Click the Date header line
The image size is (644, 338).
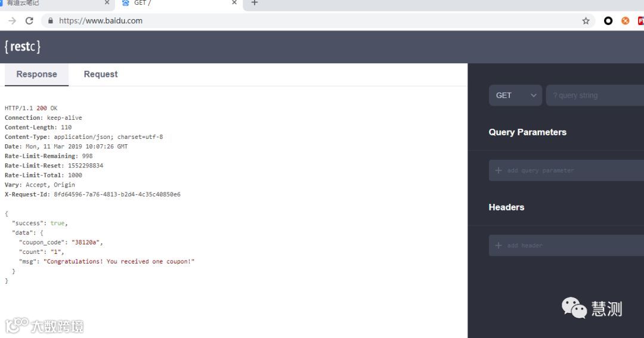click(x=66, y=147)
